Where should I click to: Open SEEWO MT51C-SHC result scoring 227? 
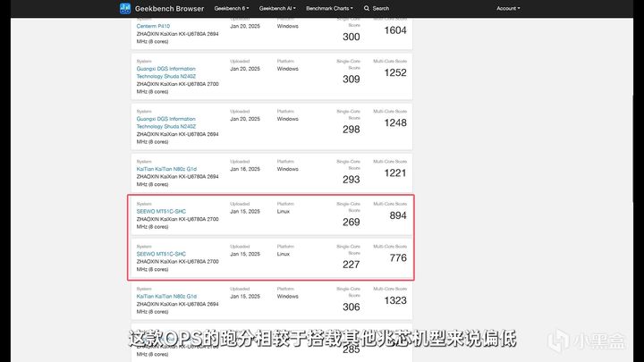161,254
